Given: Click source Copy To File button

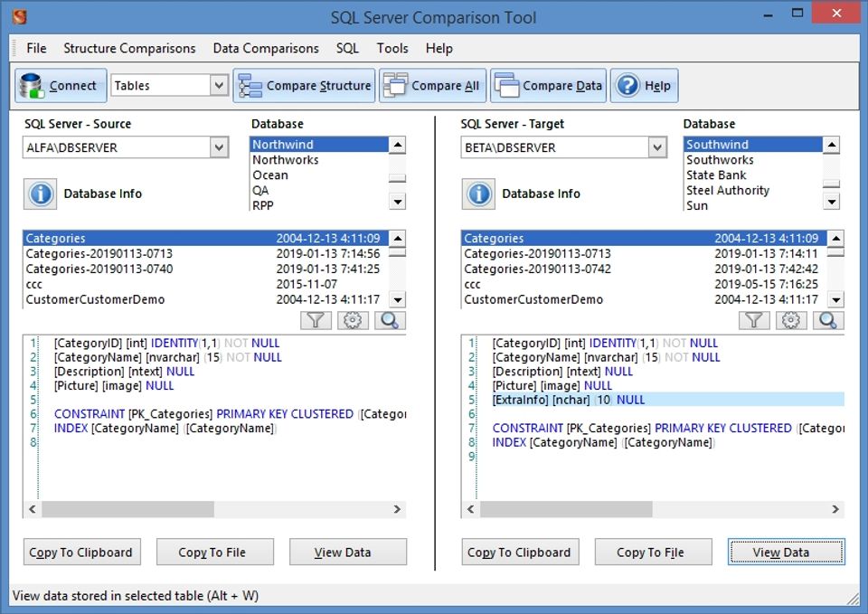Looking at the screenshot, I should (215, 552).
